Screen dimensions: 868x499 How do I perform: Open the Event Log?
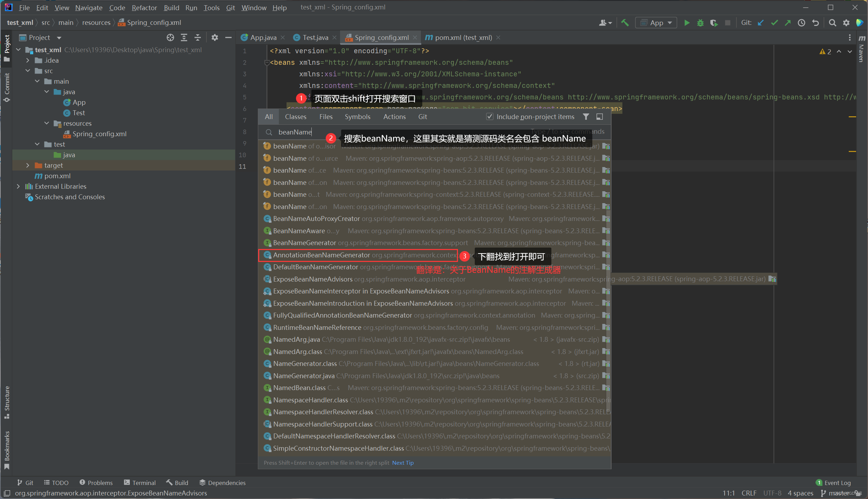(x=833, y=483)
